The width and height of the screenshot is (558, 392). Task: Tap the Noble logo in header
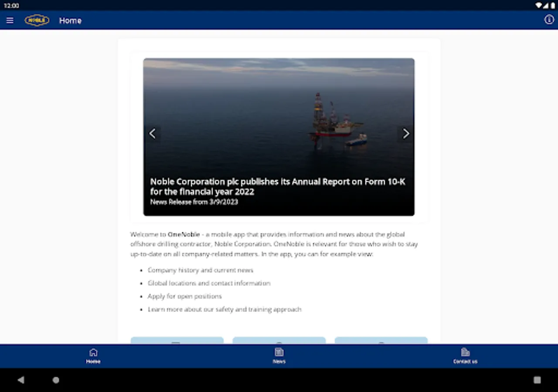point(37,20)
